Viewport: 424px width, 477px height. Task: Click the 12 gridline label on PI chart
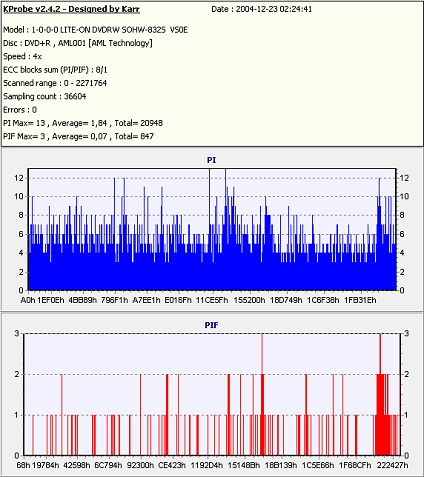point(19,178)
